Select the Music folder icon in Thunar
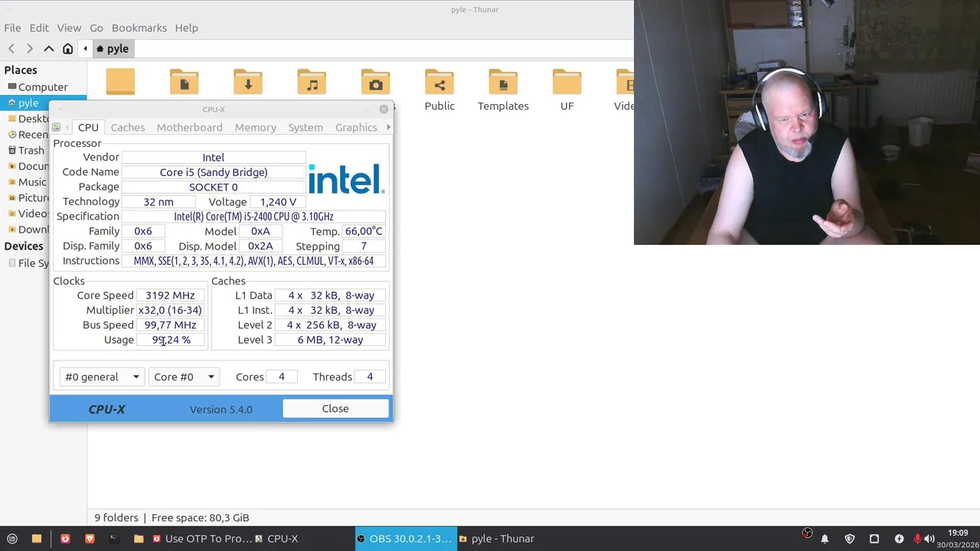This screenshot has height=551, width=980. click(x=312, y=83)
